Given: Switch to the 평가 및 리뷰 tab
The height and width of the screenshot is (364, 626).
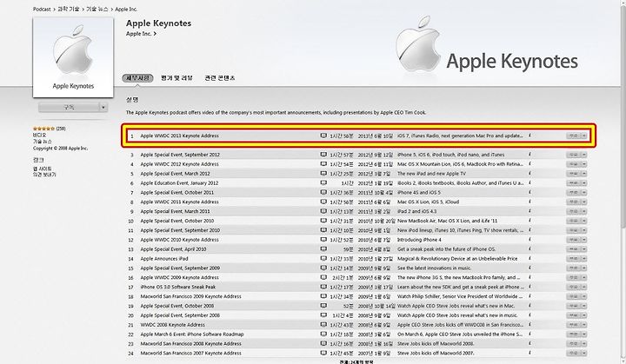Looking at the screenshot, I should 176,78.
